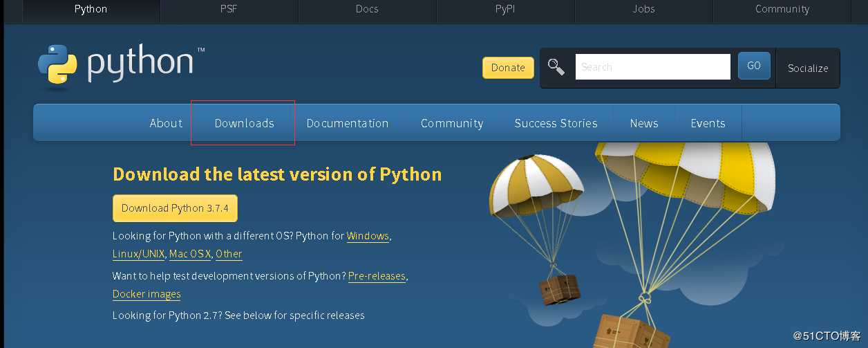Switch to the PyPI top tab
Screen dimensions: 868x348
point(506,10)
